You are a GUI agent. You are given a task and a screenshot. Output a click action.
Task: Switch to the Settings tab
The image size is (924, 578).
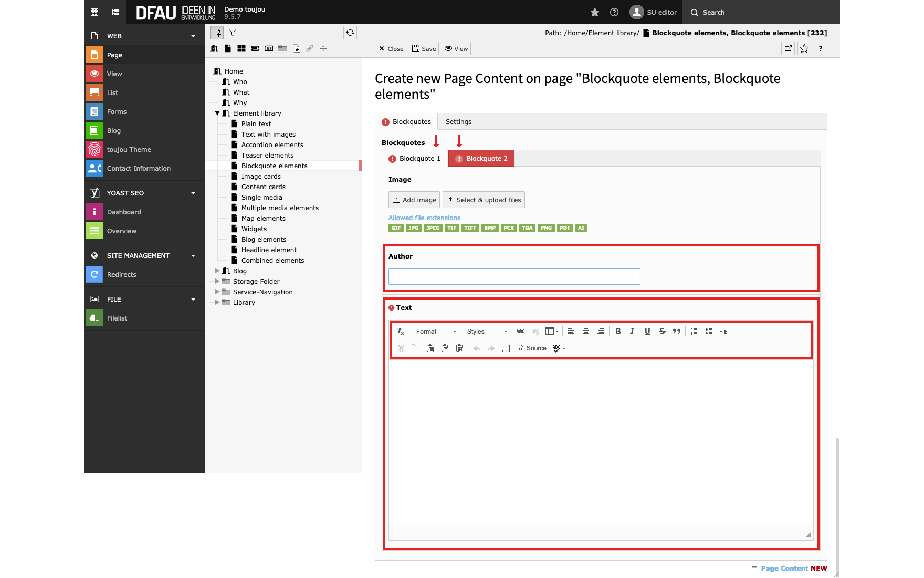pyautogui.click(x=458, y=122)
